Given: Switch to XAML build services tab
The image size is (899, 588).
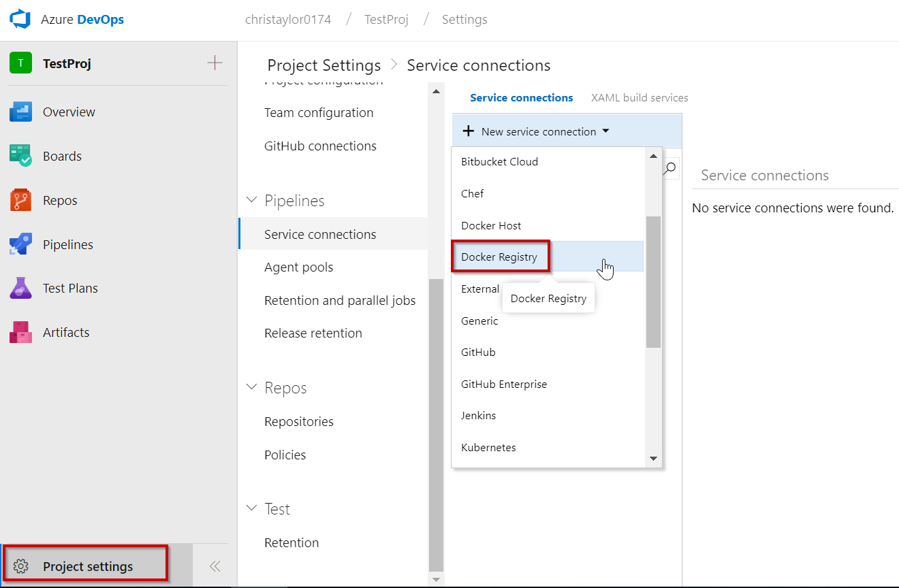Looking at the screenshot, I should [639, 98].
